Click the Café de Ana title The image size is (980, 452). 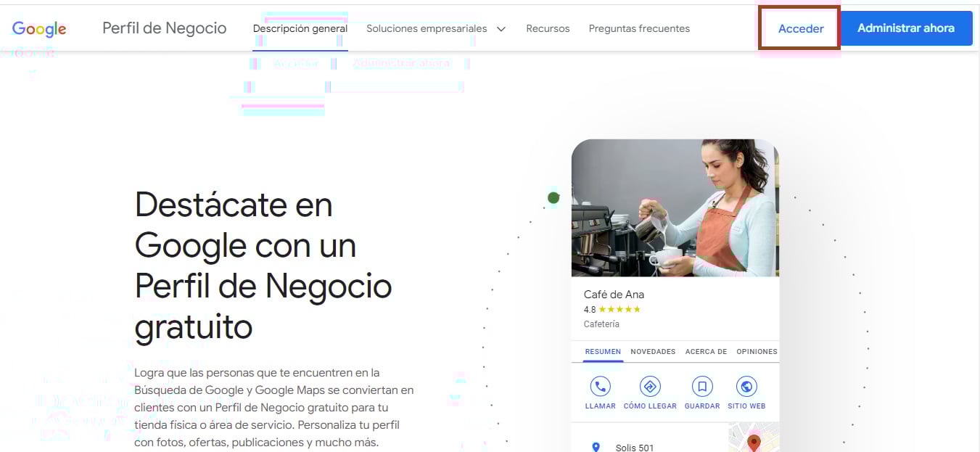(x=614, y=295)
